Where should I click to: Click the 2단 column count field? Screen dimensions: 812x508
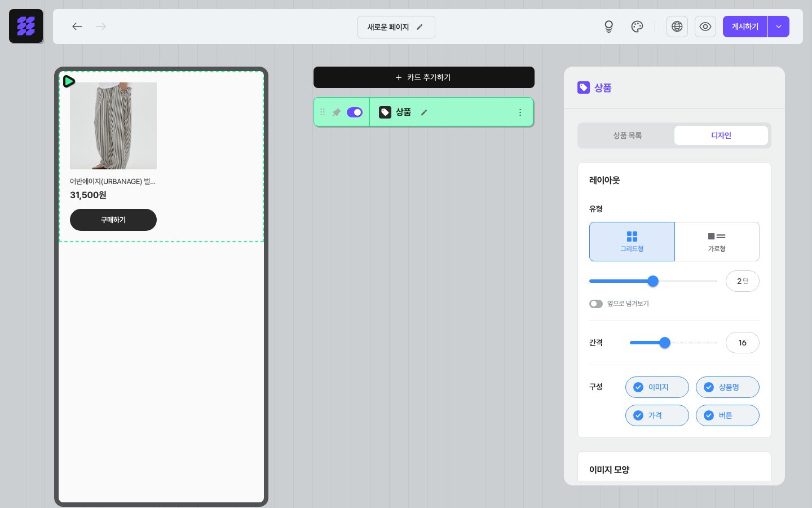(743, 281)
